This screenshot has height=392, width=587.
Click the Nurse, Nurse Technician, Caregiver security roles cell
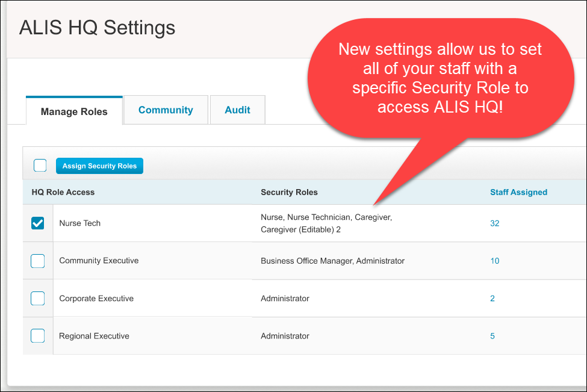326,223
